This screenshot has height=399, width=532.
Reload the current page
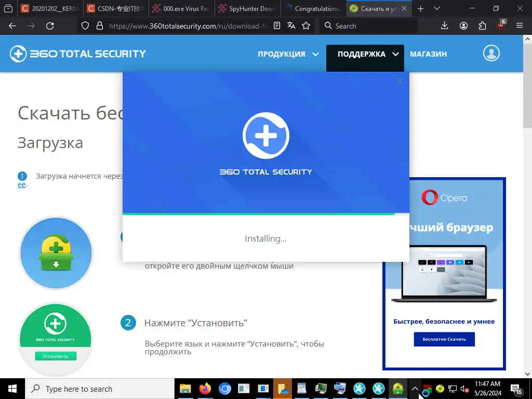50,26
